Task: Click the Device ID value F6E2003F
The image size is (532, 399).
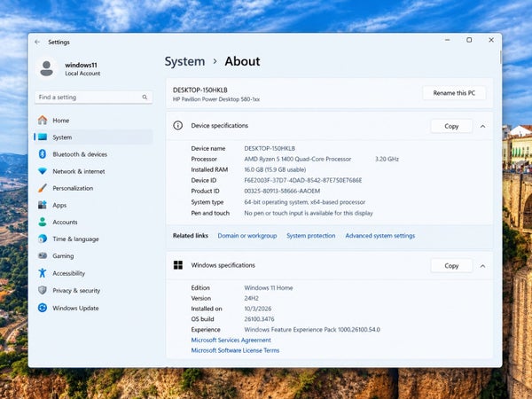Action: tap(303, 181)
